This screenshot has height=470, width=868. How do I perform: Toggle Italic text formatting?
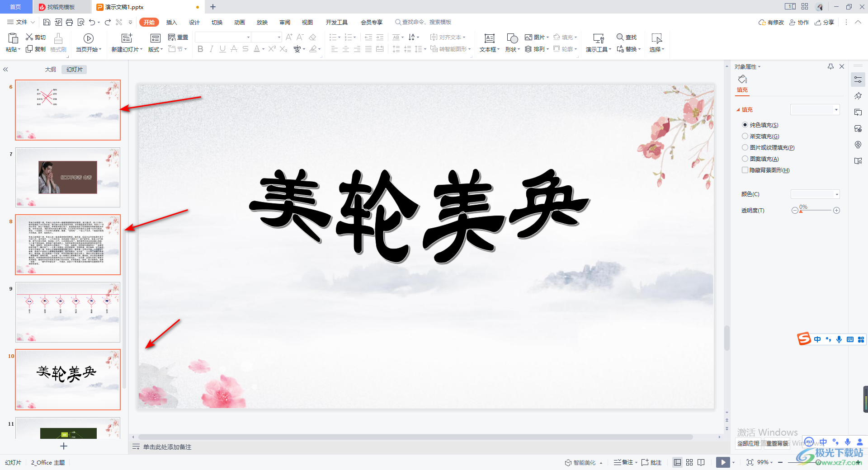[212, 49]
